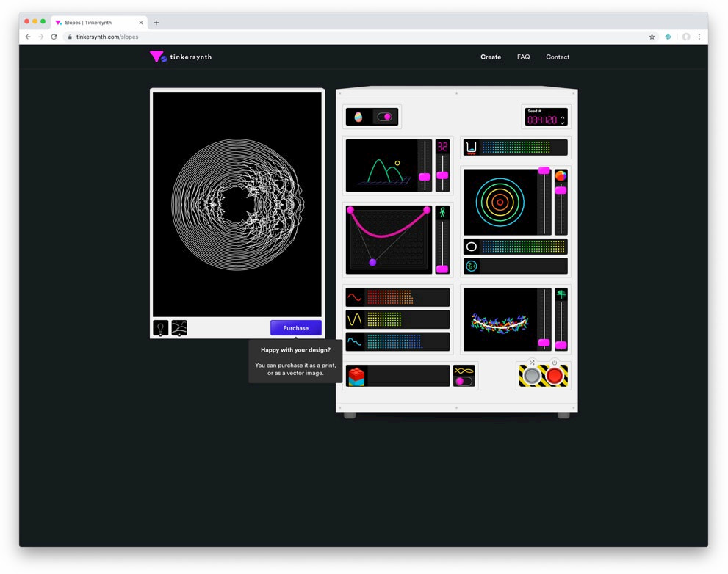728x574 pixels.
Task: Click the pink slider handle on the mountains panel
Action: (425, 177)
